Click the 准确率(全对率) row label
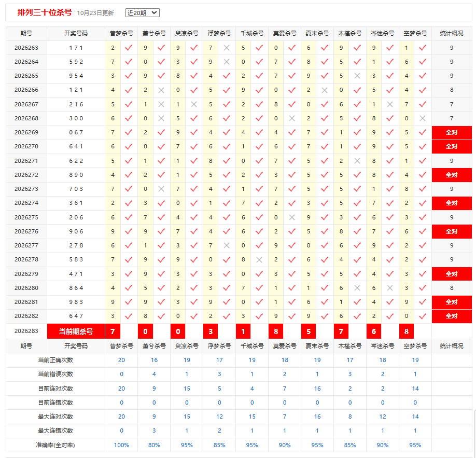The width and height of the screenshot is (476, 458). click(x=55, y=445)
